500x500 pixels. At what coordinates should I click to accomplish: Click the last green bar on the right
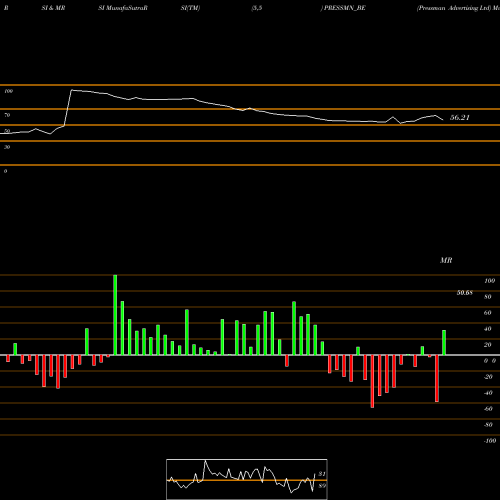(x=444, y=343)
